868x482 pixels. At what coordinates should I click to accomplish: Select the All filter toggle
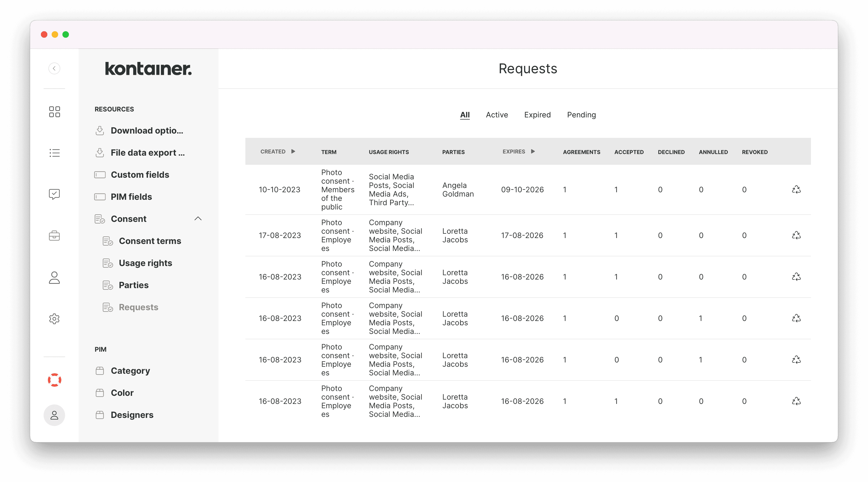tap(465, 114)
